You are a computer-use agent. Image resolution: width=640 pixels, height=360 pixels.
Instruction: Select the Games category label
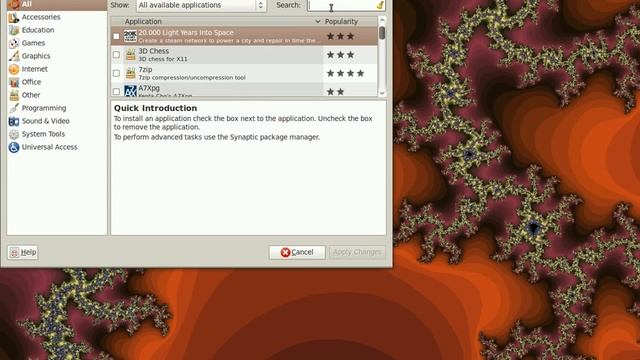33,43
